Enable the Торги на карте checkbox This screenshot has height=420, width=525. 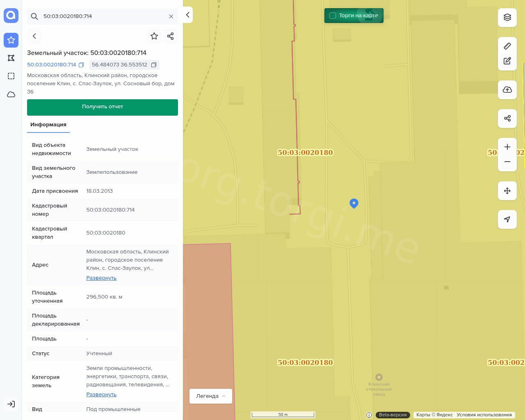333,16
